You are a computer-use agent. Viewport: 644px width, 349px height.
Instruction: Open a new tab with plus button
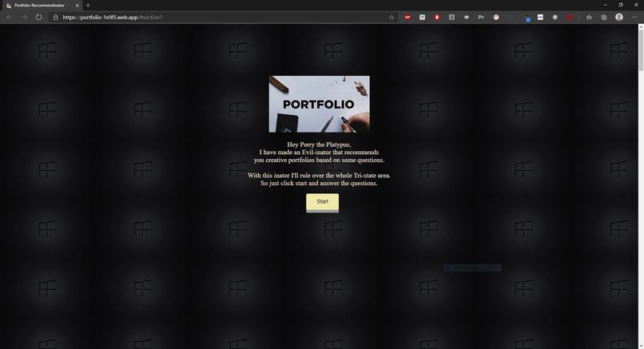[x=88, y=6]
